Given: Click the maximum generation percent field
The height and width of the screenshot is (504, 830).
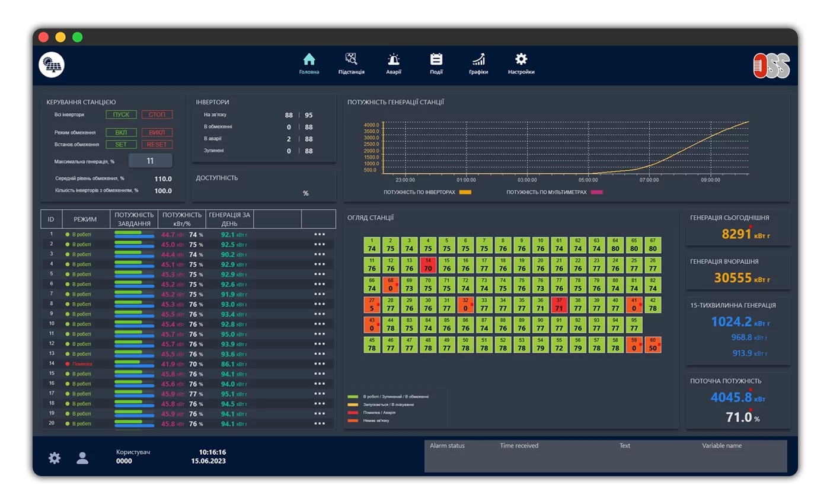Looking at the screenshot, I should click(x=151, y=161).
